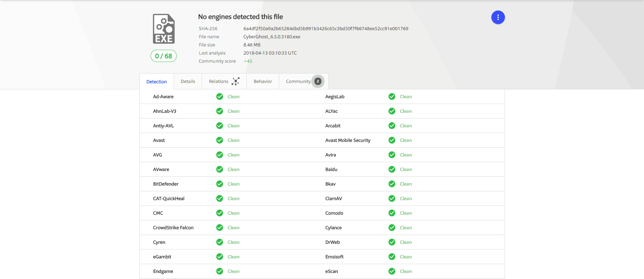
Task: Click the green checkmark for ClamAV
Action: click(392, 198)
